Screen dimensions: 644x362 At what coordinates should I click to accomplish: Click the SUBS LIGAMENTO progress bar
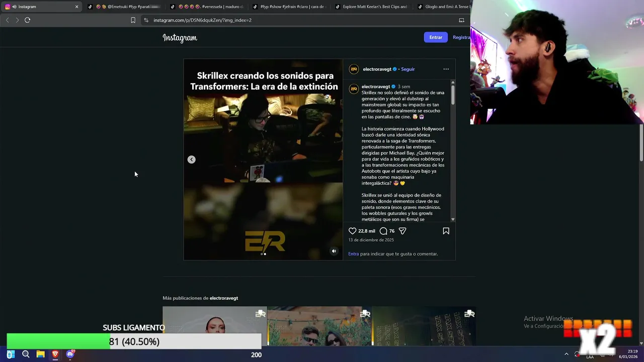134,341
